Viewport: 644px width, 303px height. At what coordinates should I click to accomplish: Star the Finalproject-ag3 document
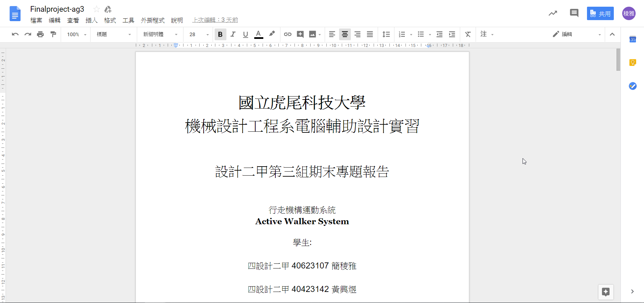97,9
